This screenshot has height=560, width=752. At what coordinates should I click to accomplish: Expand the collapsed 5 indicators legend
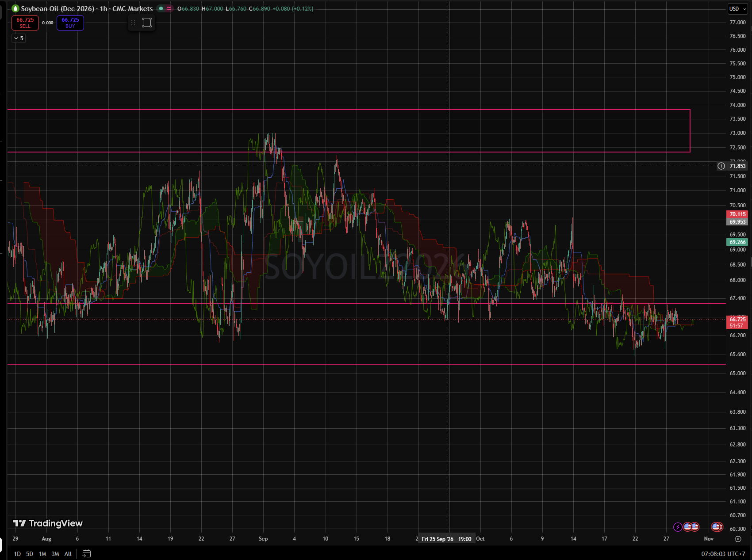[x=19, y=38]
